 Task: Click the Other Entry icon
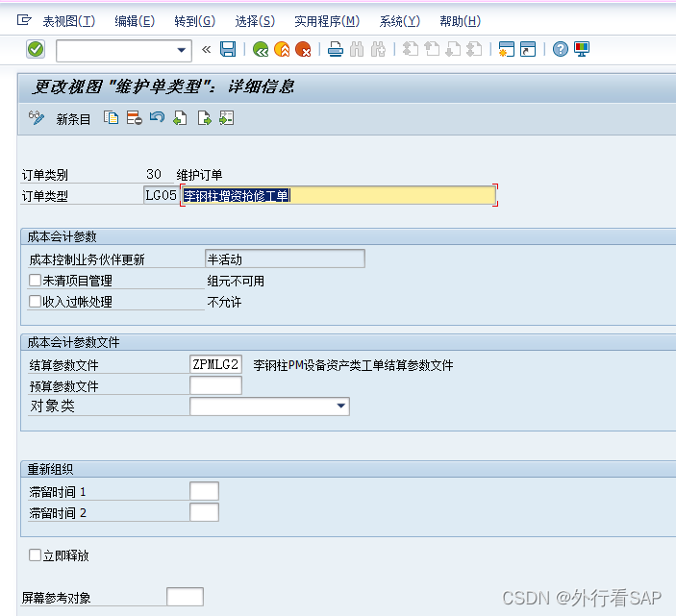tap(226, 118)
